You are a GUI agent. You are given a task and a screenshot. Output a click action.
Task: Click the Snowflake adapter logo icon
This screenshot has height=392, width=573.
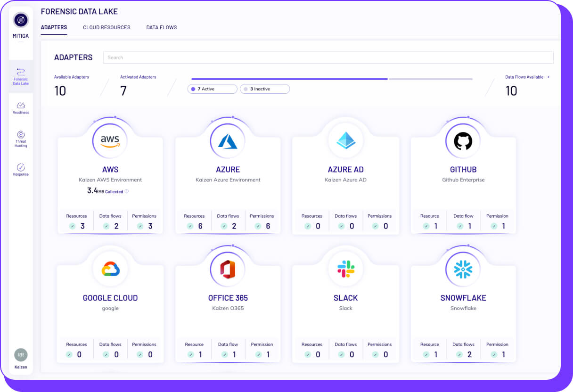pos(463,269)
